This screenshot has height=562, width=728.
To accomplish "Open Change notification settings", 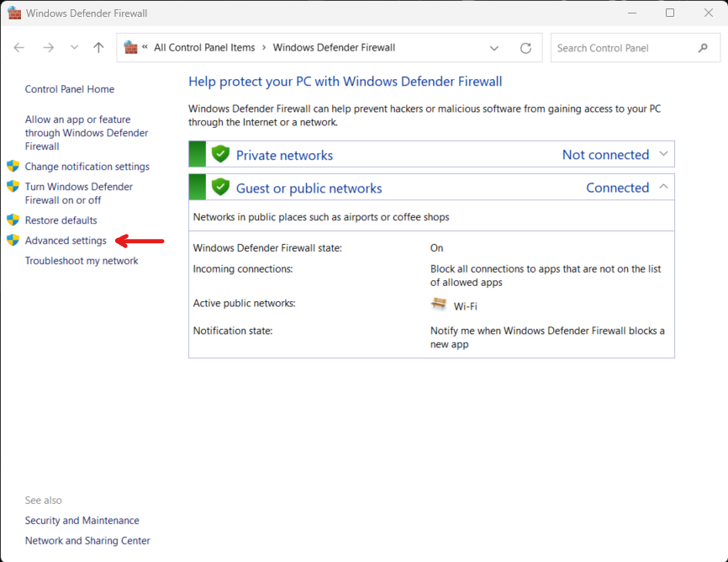I will coord(87,167).
